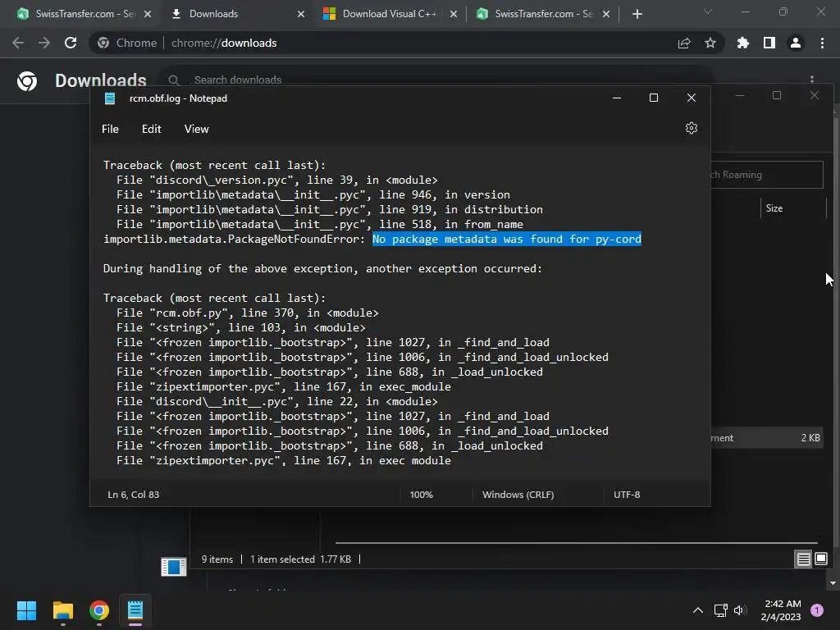Switch Explorer to large icons view
This screenshot has height=630, width=840.
820,559
